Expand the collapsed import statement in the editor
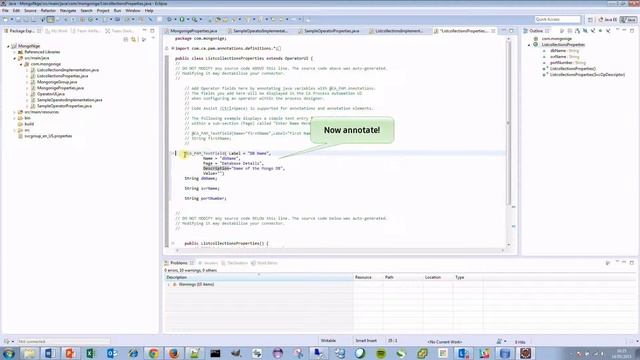 click(172, 48)
